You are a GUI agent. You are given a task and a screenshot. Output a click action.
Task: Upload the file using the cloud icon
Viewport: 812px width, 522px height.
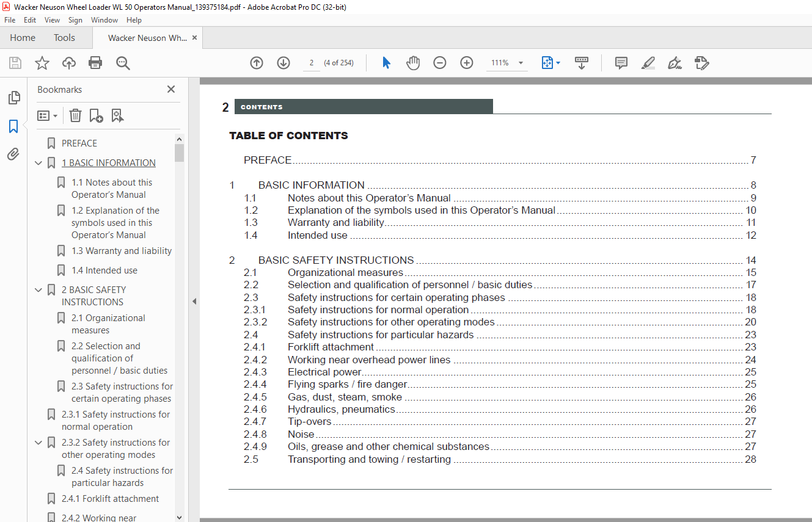69,63
